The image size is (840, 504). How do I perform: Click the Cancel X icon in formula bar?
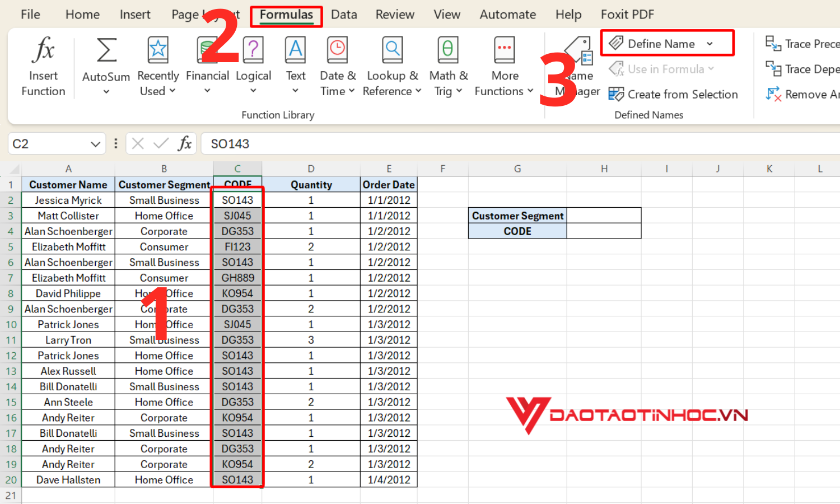coord(138,144)
